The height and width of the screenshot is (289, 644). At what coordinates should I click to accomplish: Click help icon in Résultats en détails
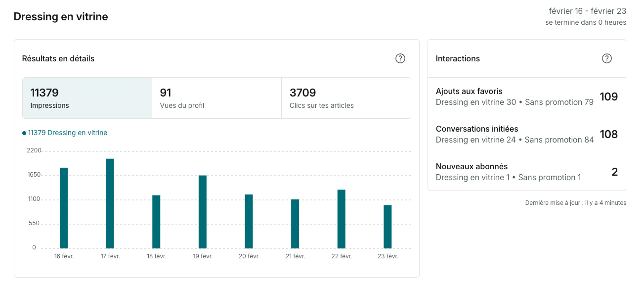point(400,58)
